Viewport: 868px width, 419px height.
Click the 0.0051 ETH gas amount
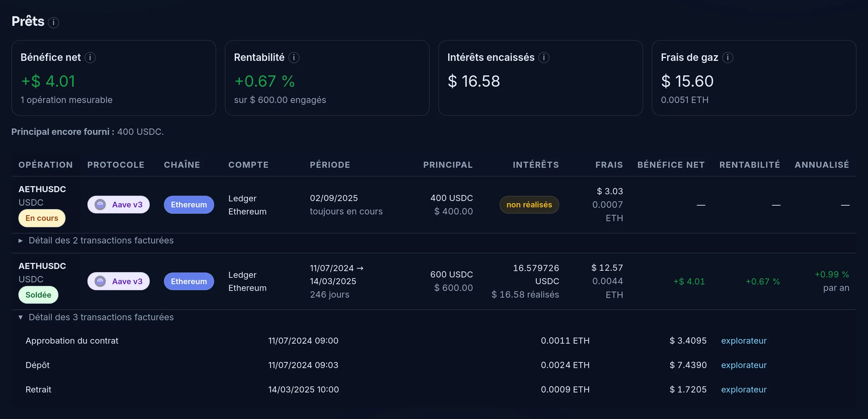point(685,100)
